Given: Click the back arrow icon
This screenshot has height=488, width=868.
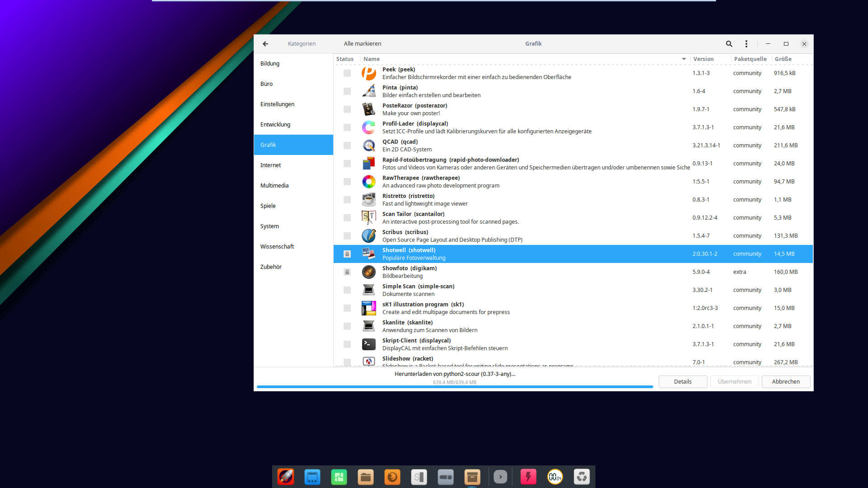Looking at the screenshot, I should click(x=265, y=44).
